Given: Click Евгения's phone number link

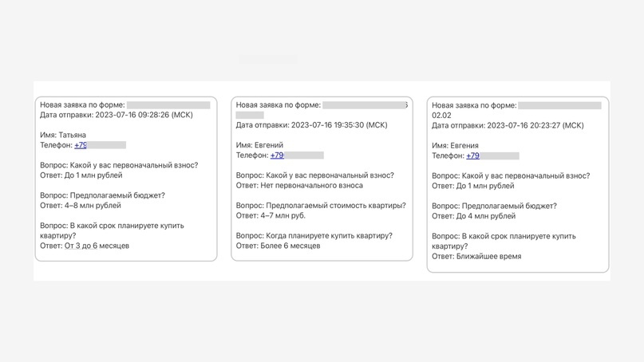Looking at the screenshot, I should 472,155.
